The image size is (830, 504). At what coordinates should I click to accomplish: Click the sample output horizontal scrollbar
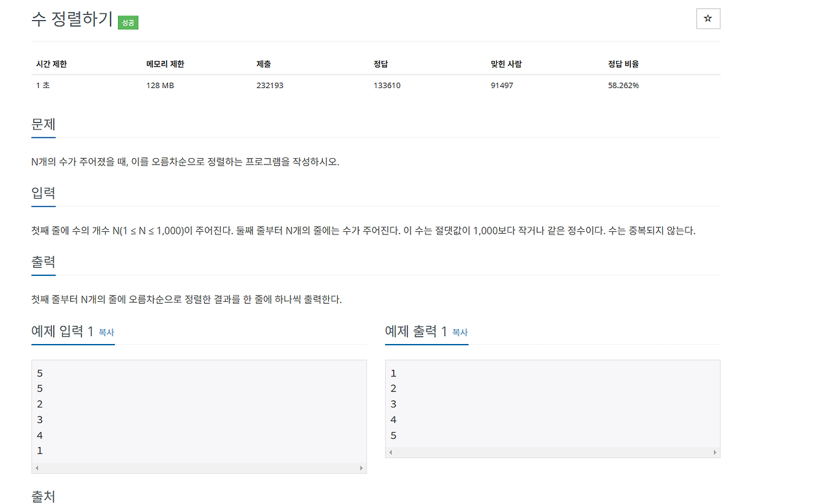tap(552, 452)
